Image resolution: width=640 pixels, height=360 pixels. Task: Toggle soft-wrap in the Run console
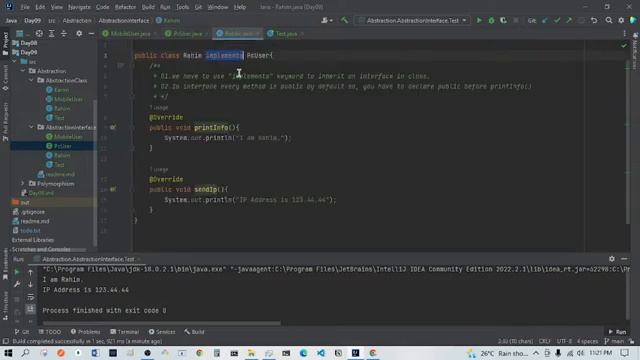30,297
